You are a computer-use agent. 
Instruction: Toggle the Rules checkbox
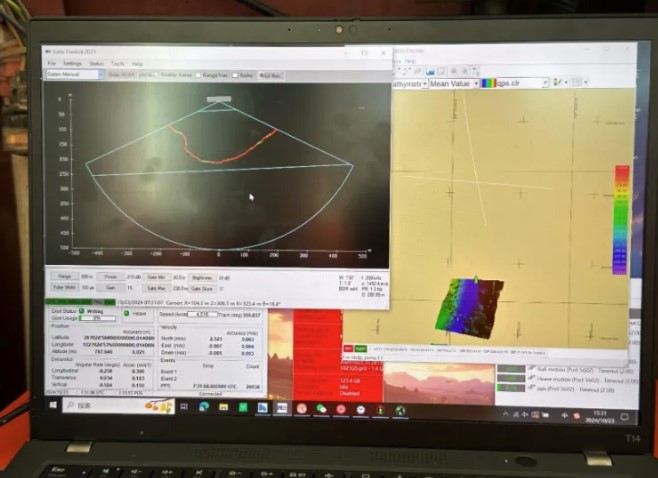click(234, 75)
